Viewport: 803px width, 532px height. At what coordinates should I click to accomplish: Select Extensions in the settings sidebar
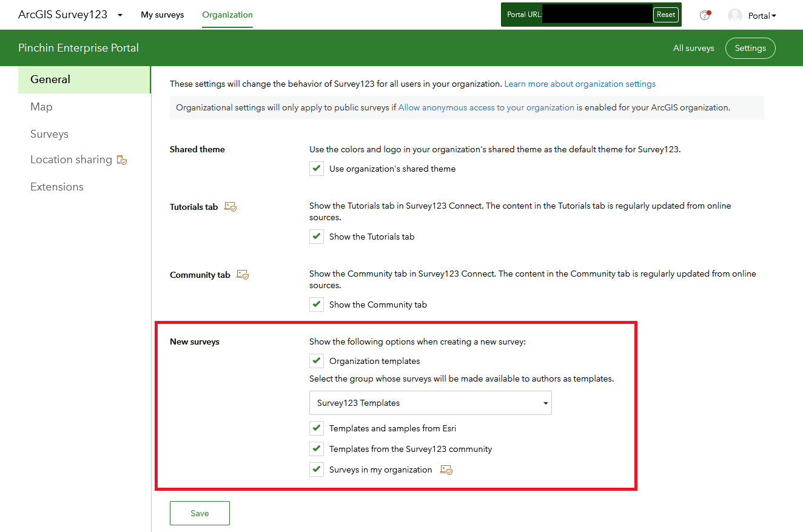56,186
